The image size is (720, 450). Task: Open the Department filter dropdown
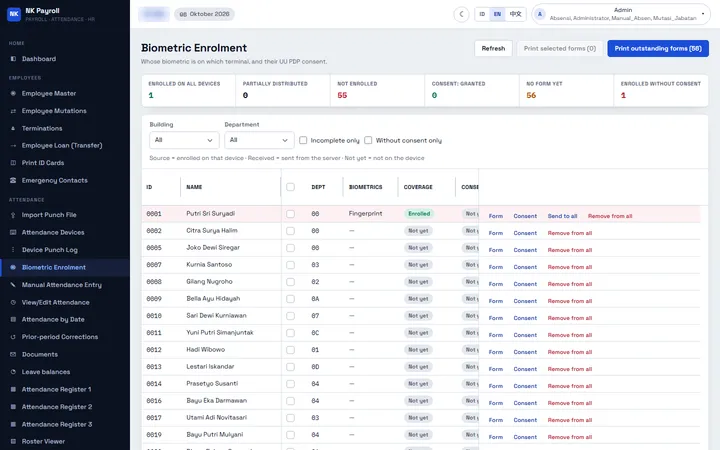pyautogui.click(x=259, y=140)
